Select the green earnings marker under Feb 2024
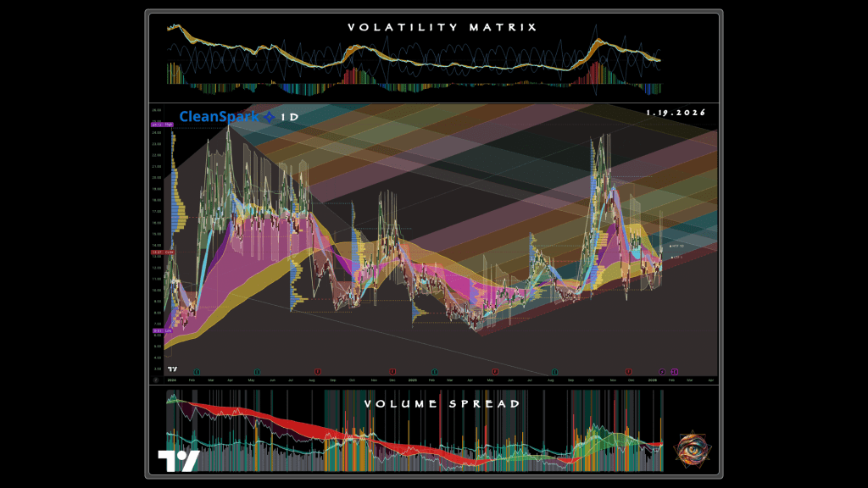The width and height of the screenshot is (868, 488). pyautogui.click(x=197, y=371)
